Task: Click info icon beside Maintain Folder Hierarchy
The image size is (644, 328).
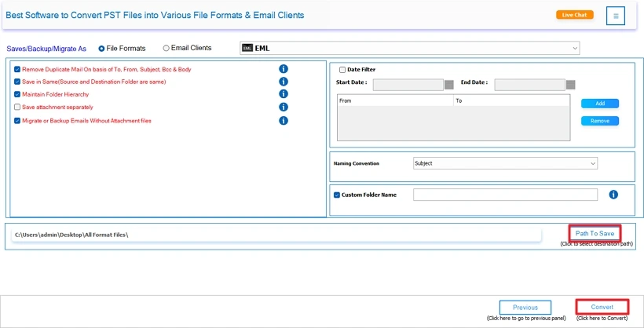Action: [x=284, y=94]
